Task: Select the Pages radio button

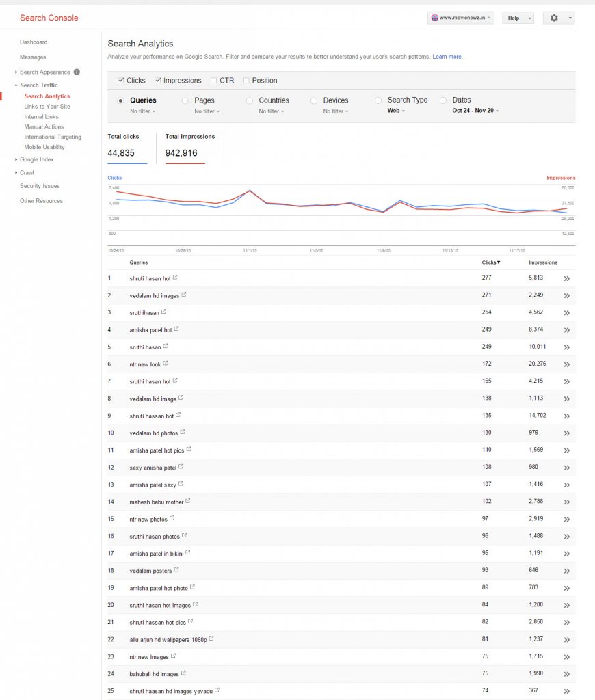Action: tap(185, 100)
